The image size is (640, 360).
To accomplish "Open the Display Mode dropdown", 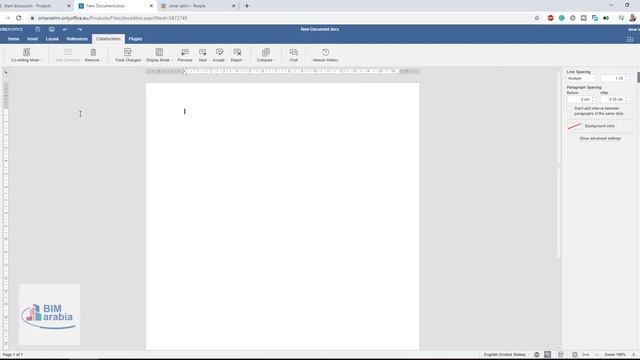I will point(159,55).
